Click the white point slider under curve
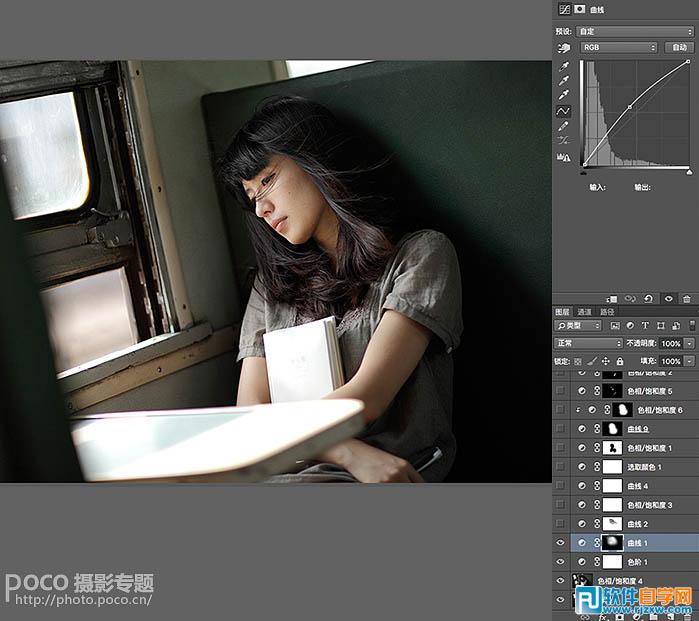Viewport: 699px width, 621px height. (x=689, y=172)
